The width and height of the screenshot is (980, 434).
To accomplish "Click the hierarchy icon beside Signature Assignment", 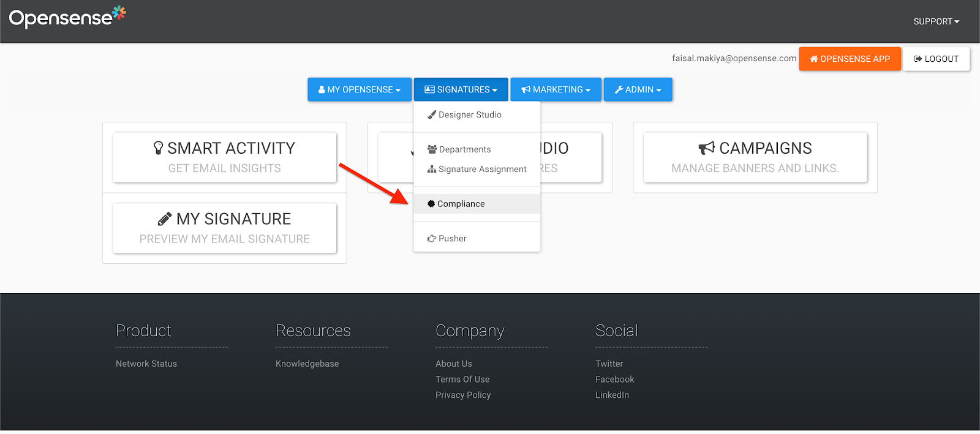I will point(432,169).
